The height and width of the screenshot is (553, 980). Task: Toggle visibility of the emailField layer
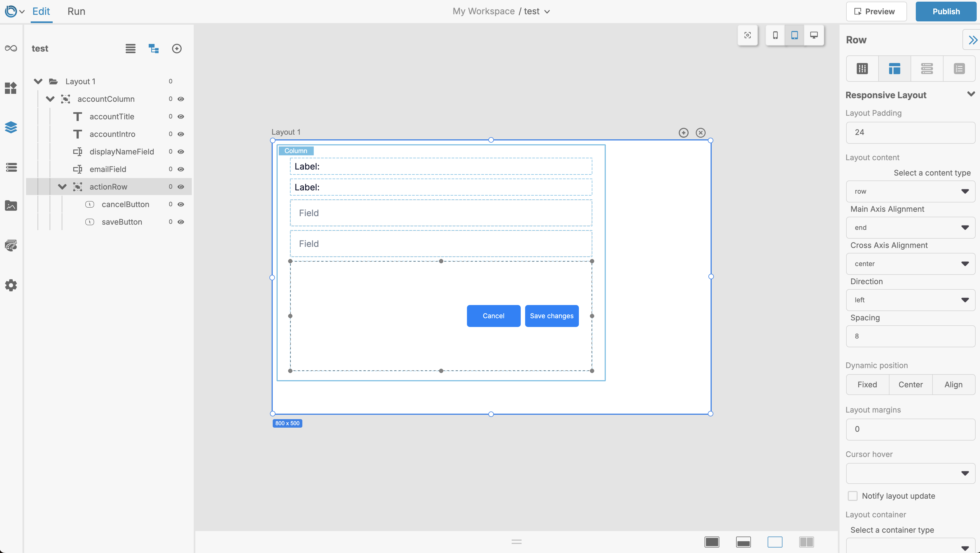click(x=181, y=169)
